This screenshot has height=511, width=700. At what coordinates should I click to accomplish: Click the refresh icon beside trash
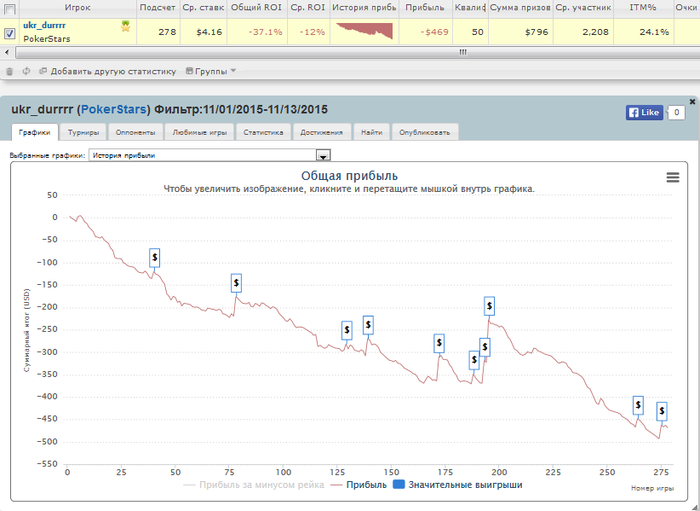[x=26, y=71]
